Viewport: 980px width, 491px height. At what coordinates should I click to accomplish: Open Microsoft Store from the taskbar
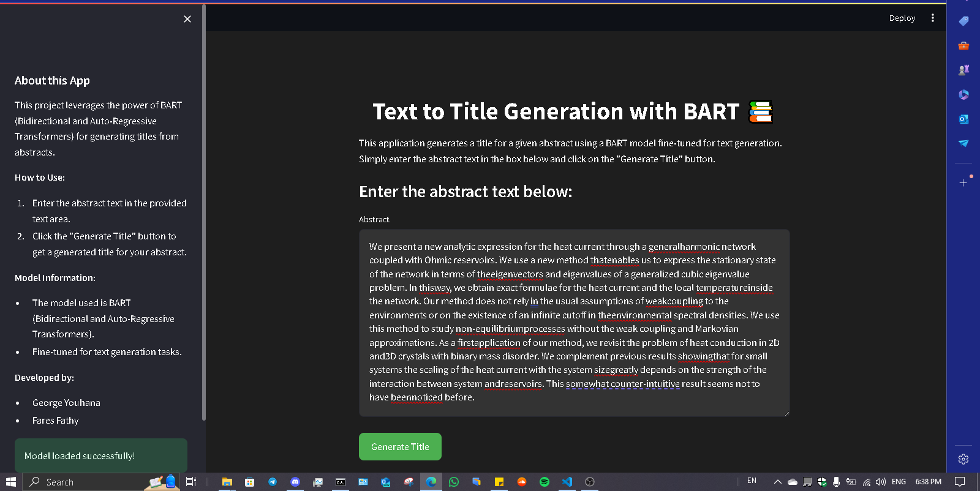pos(250,482)
